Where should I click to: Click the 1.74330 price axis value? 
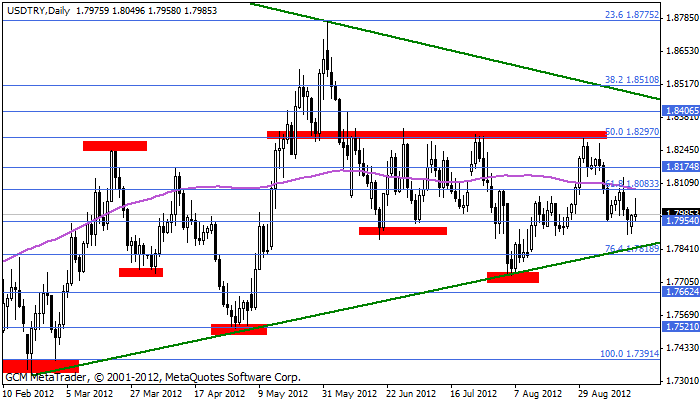click(x=682, y=347)
